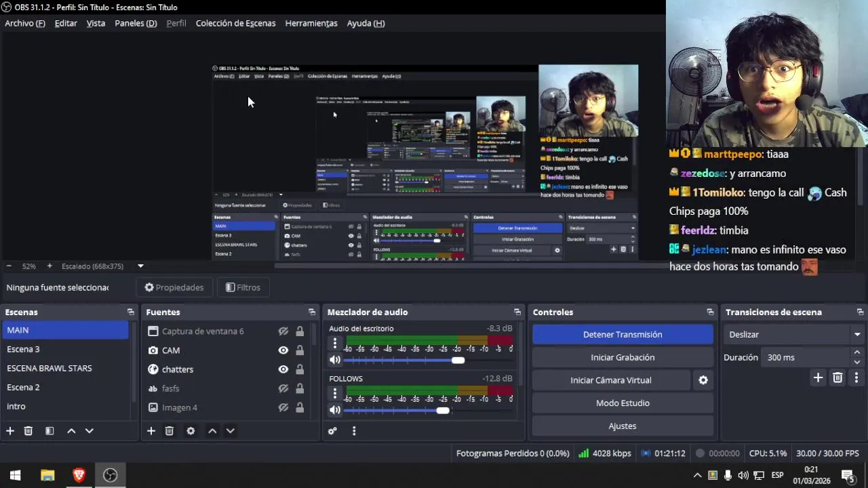
Task: Hide the chatters source
Action: point(283,369)
